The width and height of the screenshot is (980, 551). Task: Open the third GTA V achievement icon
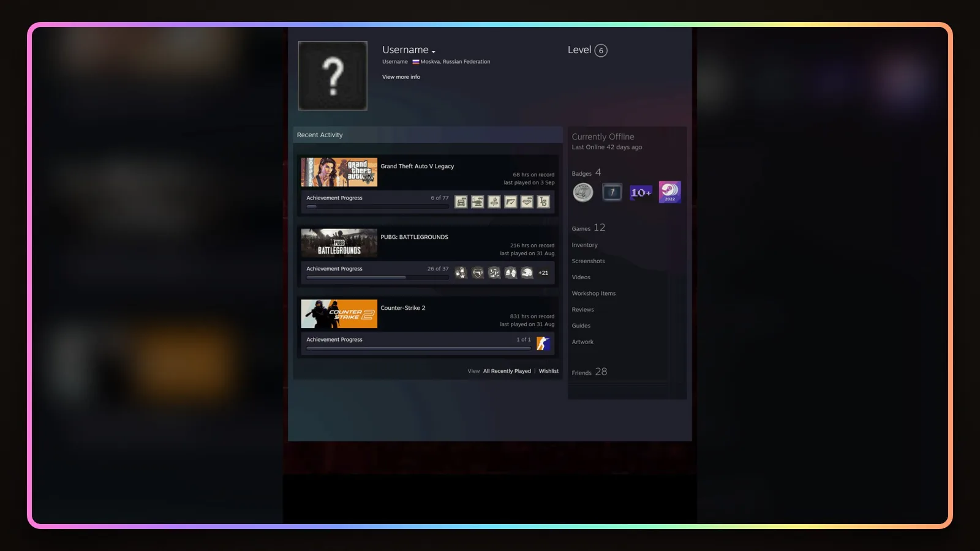point(494,202)
